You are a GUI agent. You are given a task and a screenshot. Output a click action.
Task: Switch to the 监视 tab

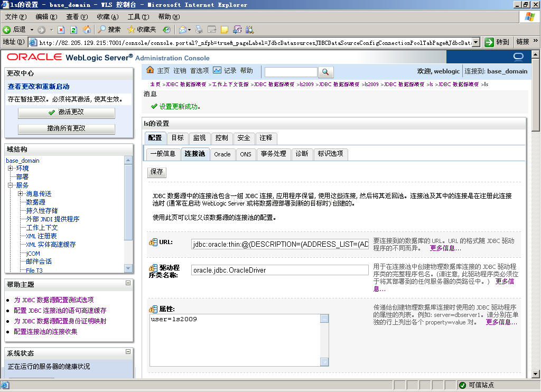(199, 138)
